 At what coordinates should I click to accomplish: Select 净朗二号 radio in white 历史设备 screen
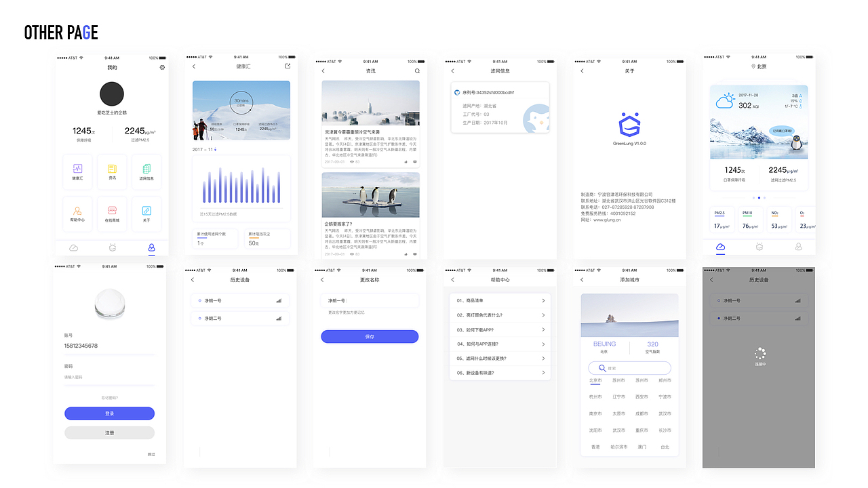199,318
